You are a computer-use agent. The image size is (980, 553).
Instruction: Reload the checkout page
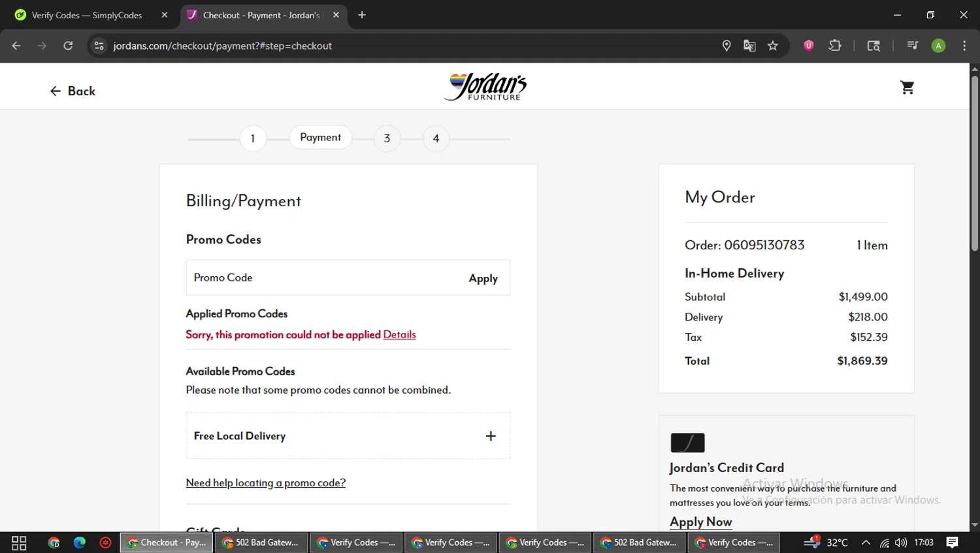tap(68, 46)
